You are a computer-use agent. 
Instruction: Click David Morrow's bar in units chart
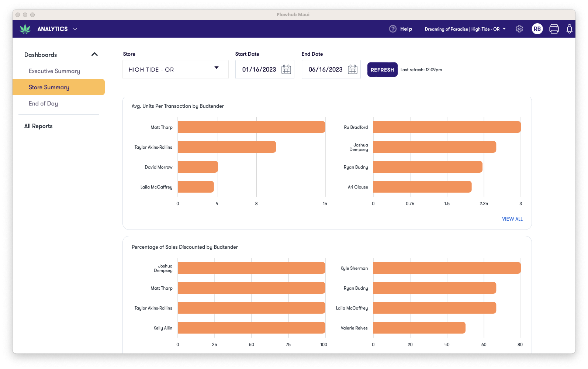[x=198, y=167]
